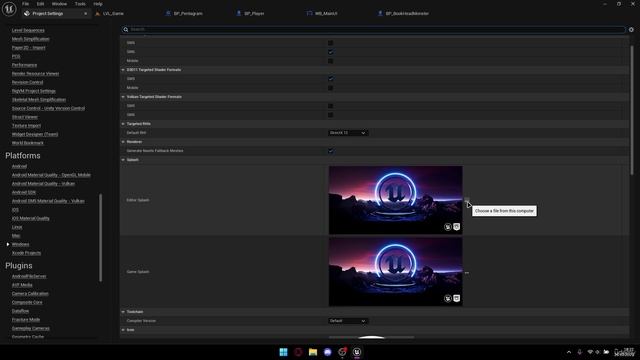Open the Window menu
Image resolution: width=640 pixels, height=360 pixels.
point(59,4)
